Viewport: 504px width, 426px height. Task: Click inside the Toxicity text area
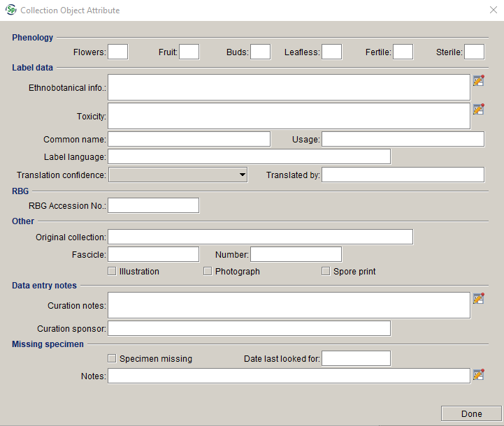pyautogui.click(x=289, y=116)
